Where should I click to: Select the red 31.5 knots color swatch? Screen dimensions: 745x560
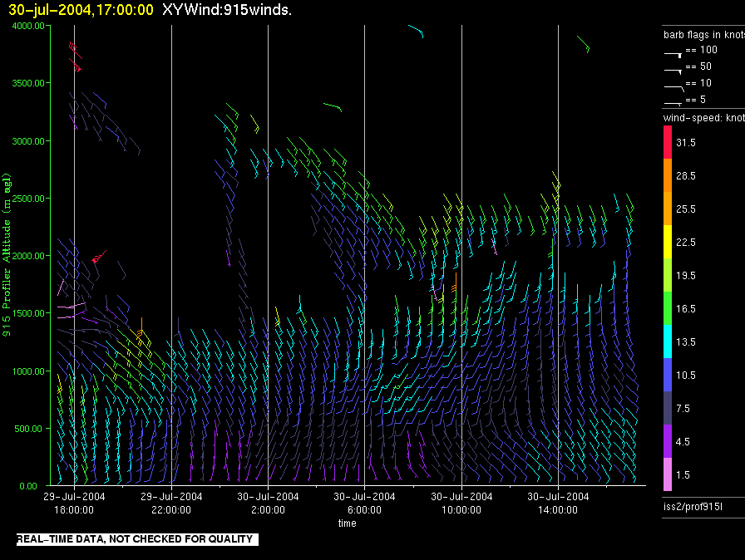point(668,142)
